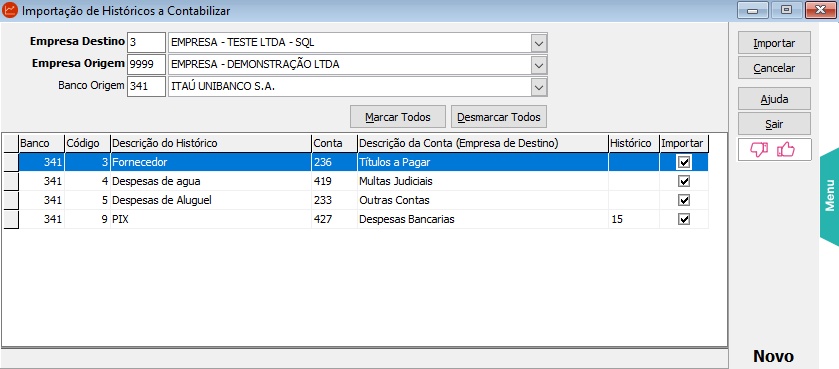Uncheck Importar for Fornecedor row
This screenshot has height=369, width=839.
(x=683, y=162)
